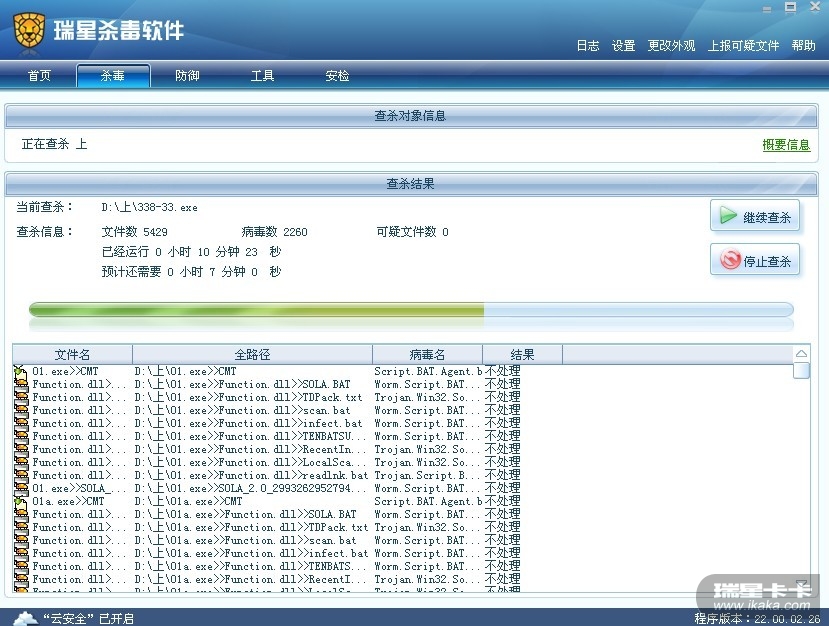Select the D:\上\01.exe>>CMT path row
The image size is (829, 626).
click(185, 371)
